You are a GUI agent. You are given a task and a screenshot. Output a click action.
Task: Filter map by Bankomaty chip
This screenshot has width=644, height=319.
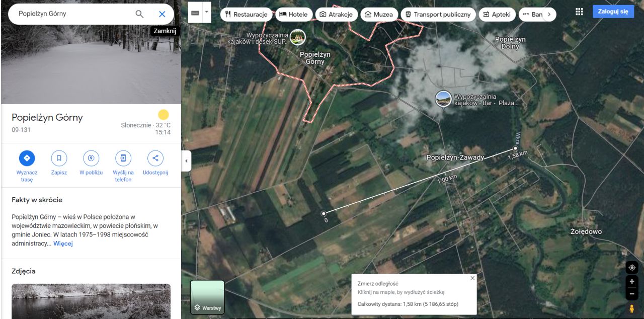pyautogui.click(x=531, y=15)
